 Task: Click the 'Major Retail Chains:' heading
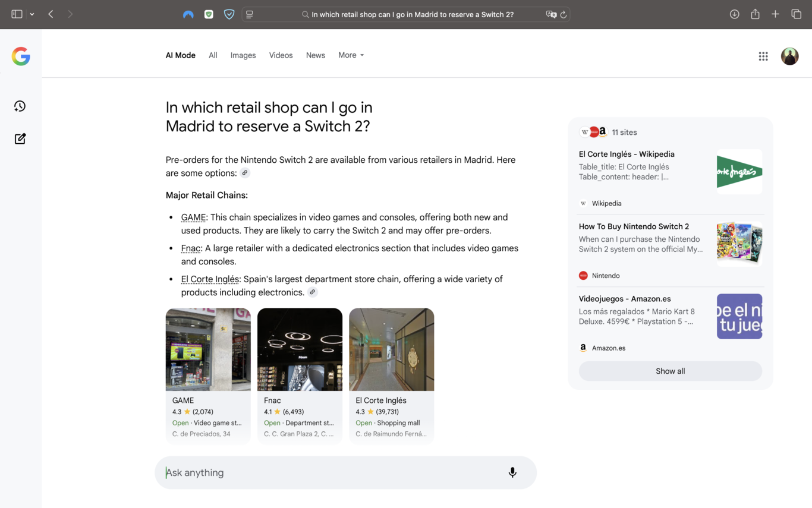[x=207, y=195]
